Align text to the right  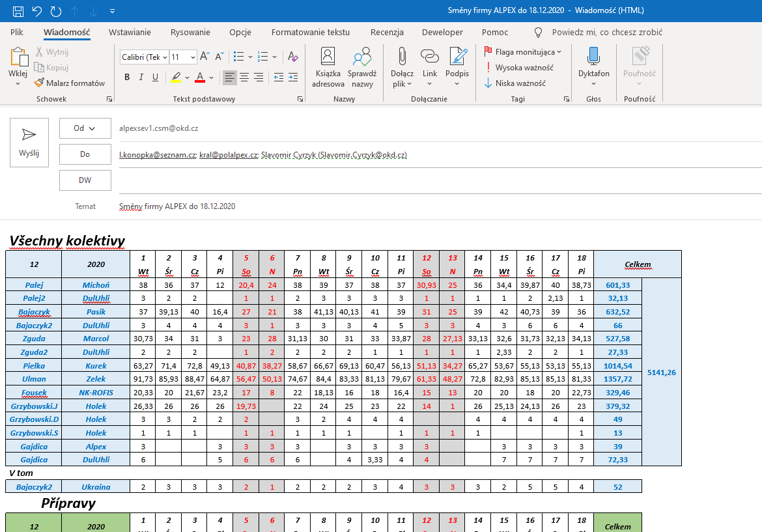[x=259, y=77]
